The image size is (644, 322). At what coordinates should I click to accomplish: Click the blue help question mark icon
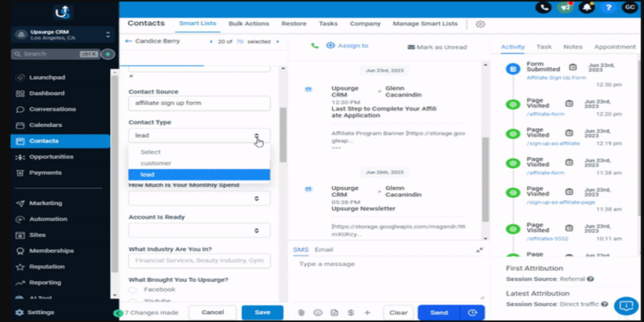coord(609,8)
